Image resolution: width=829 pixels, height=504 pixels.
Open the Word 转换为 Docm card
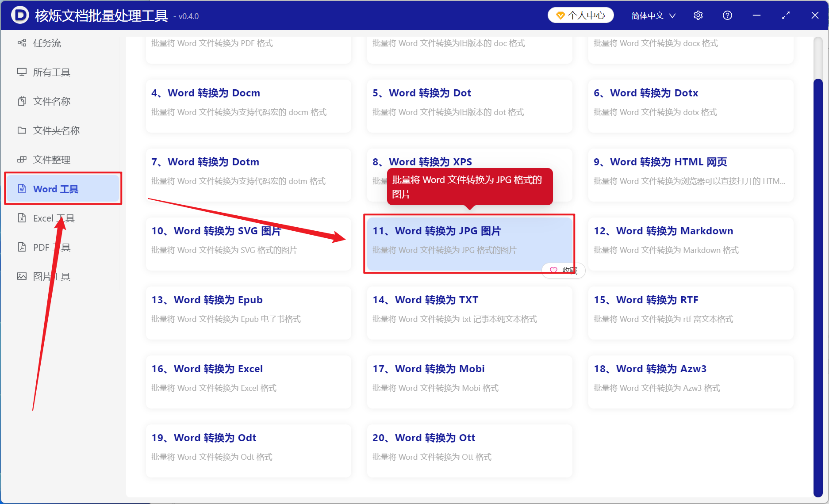click(x=248, y=106)
